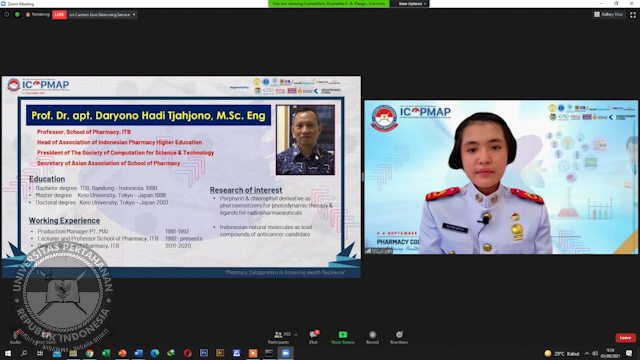Switch to Gallery View layout

(608, 14)
